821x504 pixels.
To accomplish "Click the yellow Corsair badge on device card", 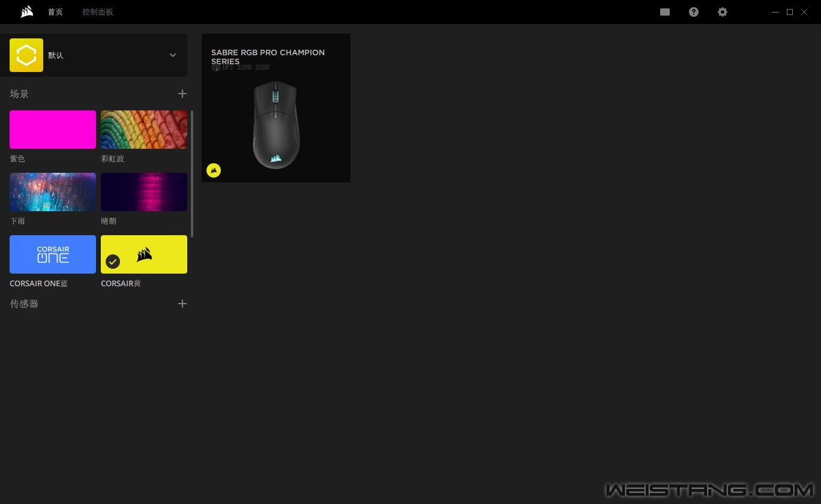I will tap(214, 170).
